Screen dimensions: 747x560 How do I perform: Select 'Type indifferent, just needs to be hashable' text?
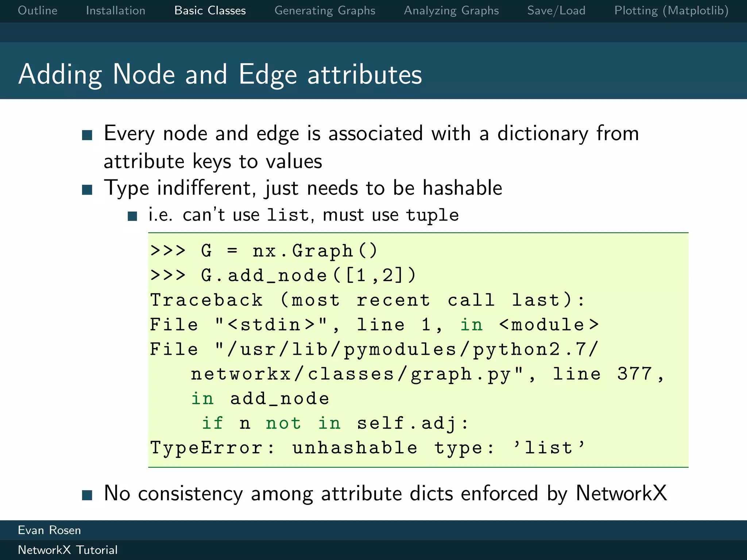pyautogui.click(x=303, y=188)
